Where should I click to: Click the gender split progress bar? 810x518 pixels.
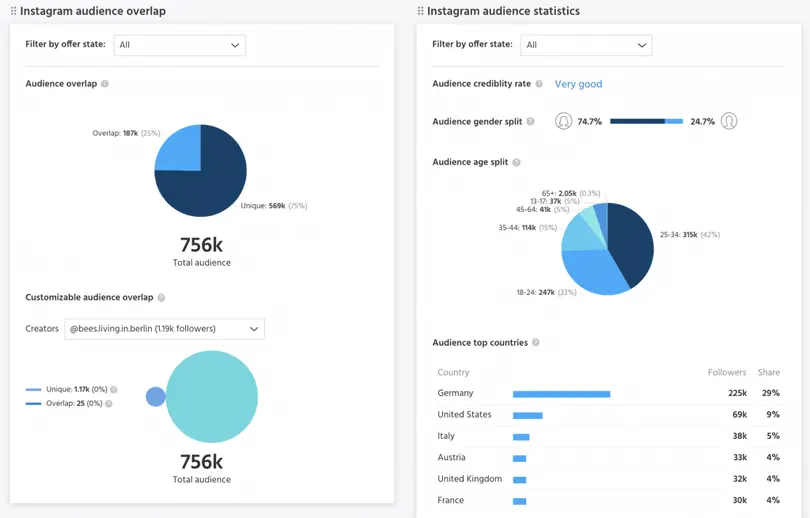click(x=646, y=122)
